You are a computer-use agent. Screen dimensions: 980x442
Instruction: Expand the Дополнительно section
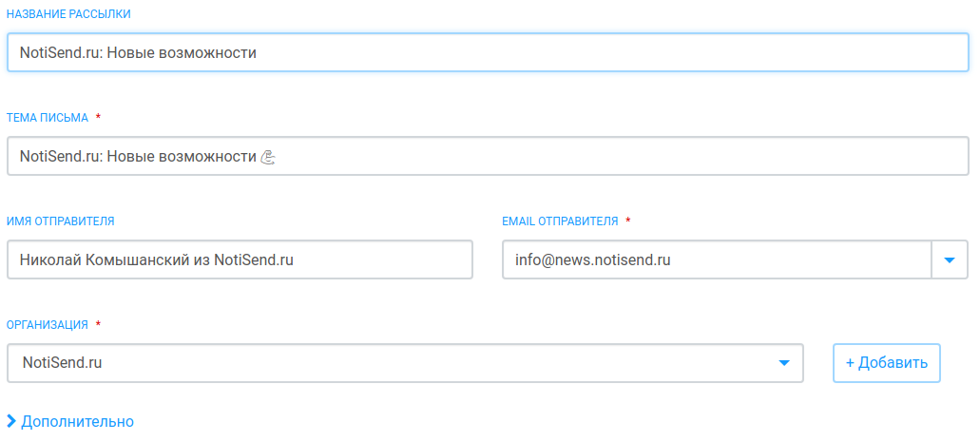tap(70, 421)
